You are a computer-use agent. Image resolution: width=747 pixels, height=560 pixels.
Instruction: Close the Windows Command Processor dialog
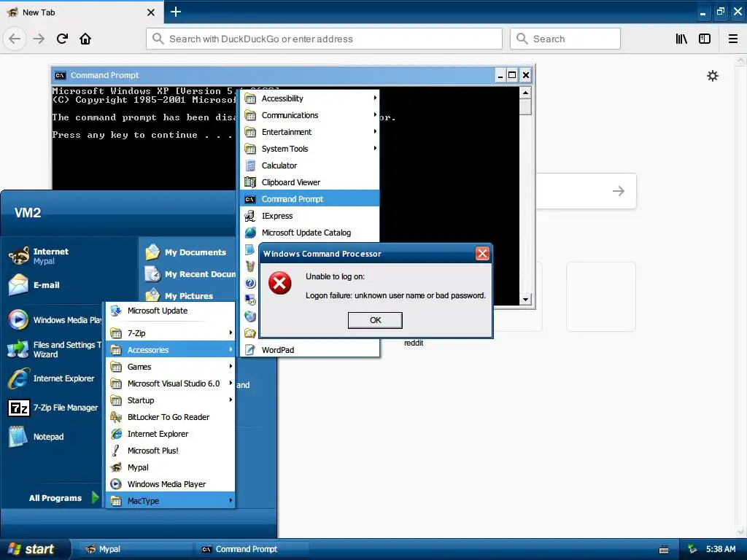(482, 253)
